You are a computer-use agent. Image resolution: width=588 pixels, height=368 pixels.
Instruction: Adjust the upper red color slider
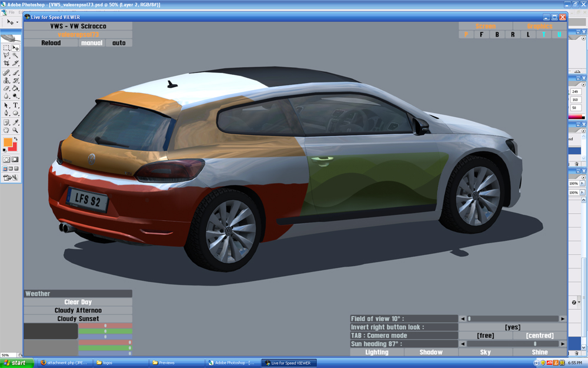click(105, 326)
